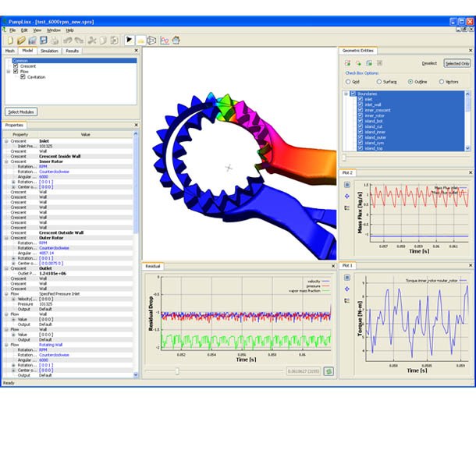Select the Surface radio button

point(379,82)
